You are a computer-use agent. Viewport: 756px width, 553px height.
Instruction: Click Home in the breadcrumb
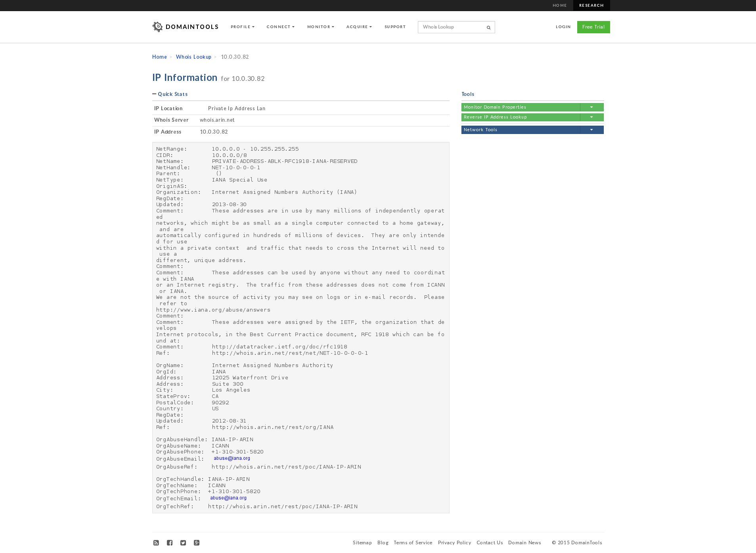point(159,57)
